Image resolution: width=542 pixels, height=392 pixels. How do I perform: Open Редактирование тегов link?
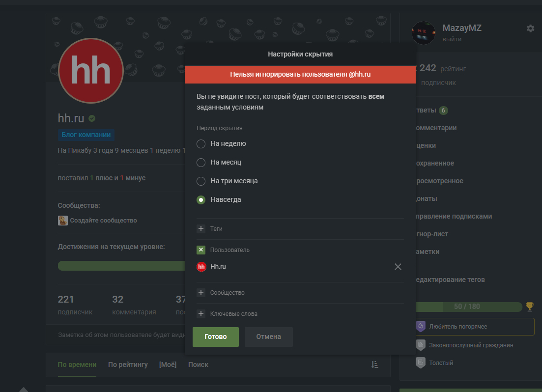tap(451, 280)
